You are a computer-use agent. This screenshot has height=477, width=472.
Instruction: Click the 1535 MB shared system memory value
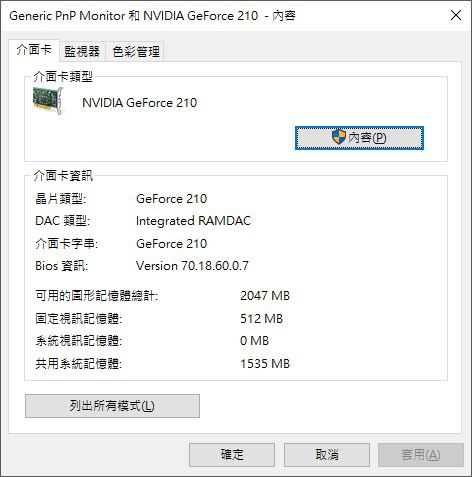click(265, 364)
